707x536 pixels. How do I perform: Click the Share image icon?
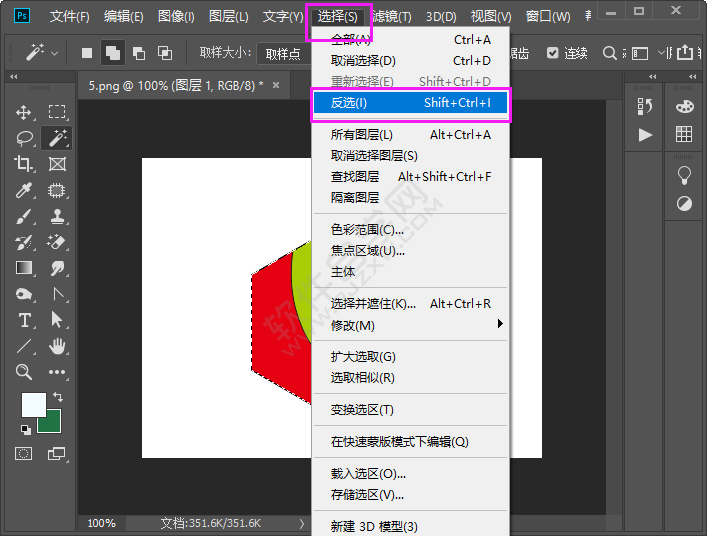point(685,52)
